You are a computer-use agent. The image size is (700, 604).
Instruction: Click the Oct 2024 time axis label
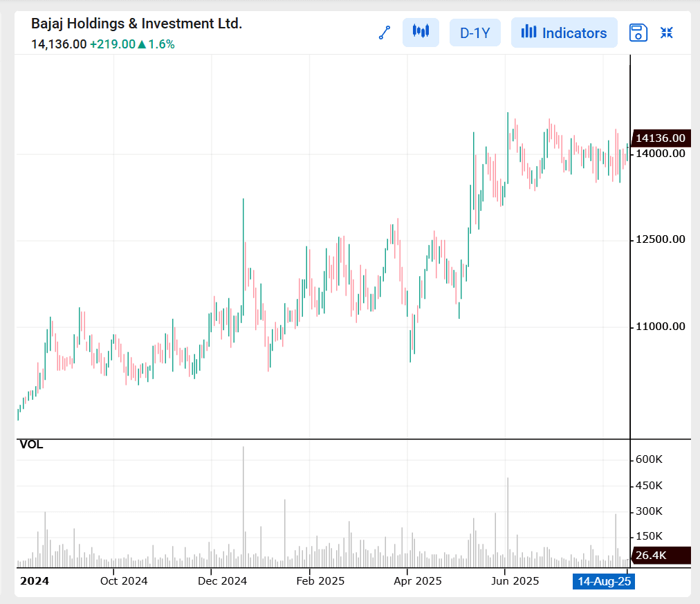pyautogui.click(x=124, y=580)
